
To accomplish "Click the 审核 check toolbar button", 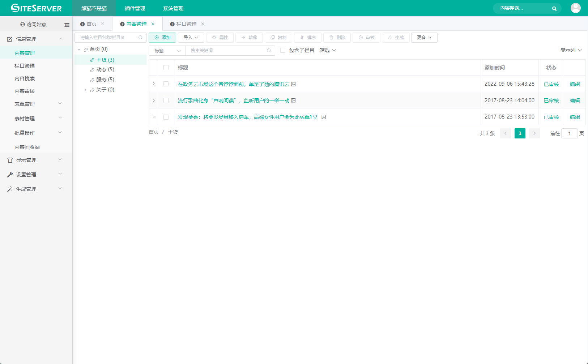I will point(366,38).
